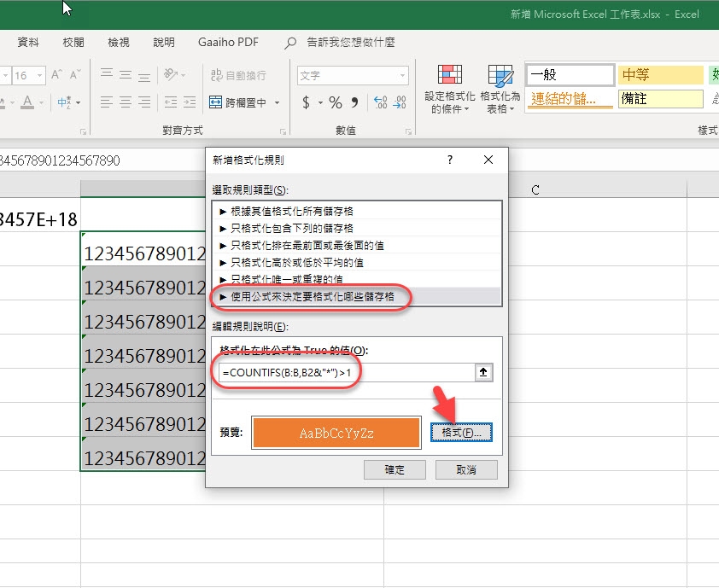Click the 確定 (OK) button

(x=395, y=470)
